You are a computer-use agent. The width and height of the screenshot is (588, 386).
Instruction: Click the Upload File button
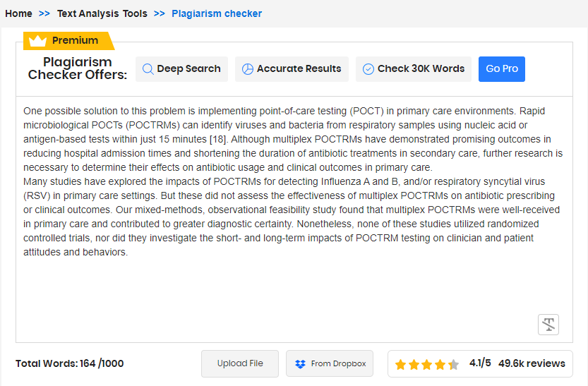coord(240,364)
